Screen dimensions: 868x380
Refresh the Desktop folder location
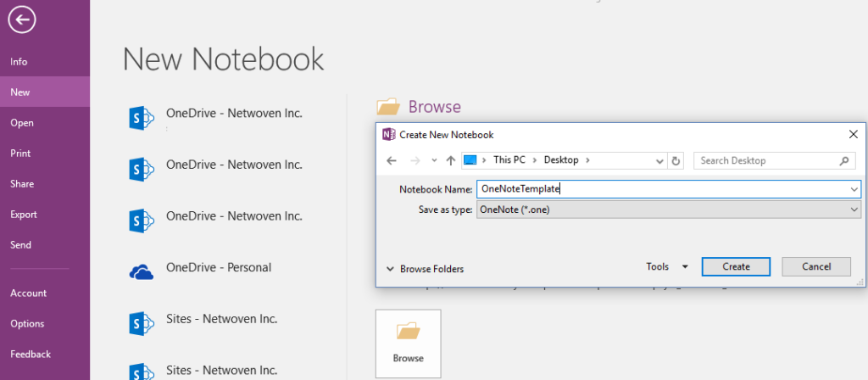point(676,160)
